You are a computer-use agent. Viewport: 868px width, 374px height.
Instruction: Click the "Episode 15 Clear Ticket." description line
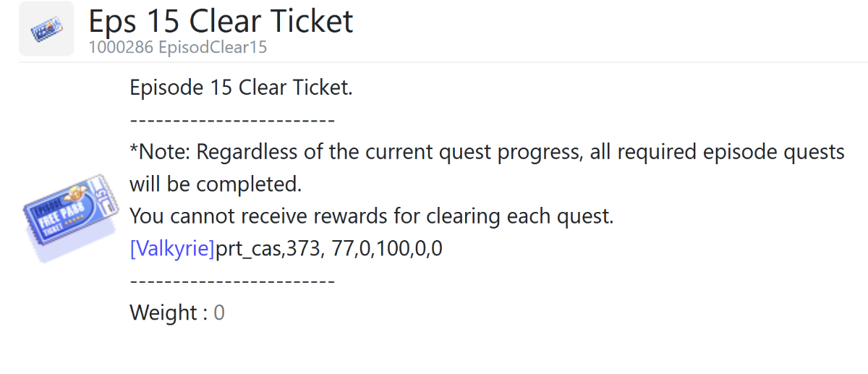pos(241,88)
